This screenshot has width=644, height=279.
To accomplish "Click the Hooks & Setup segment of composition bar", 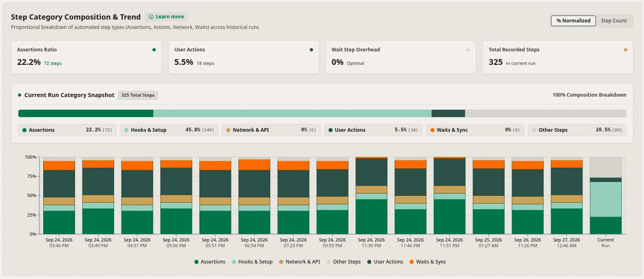I will coord(292,113).
